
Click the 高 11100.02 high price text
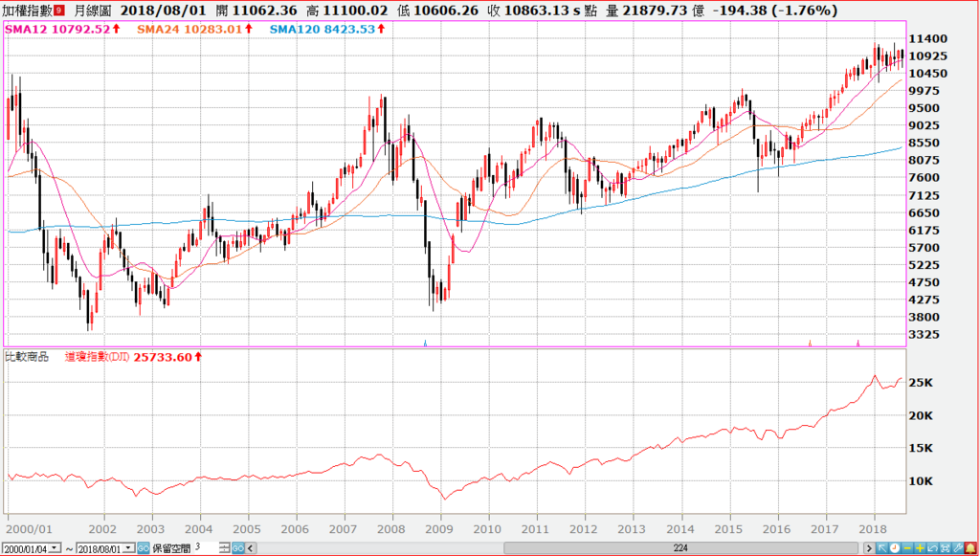346,10
